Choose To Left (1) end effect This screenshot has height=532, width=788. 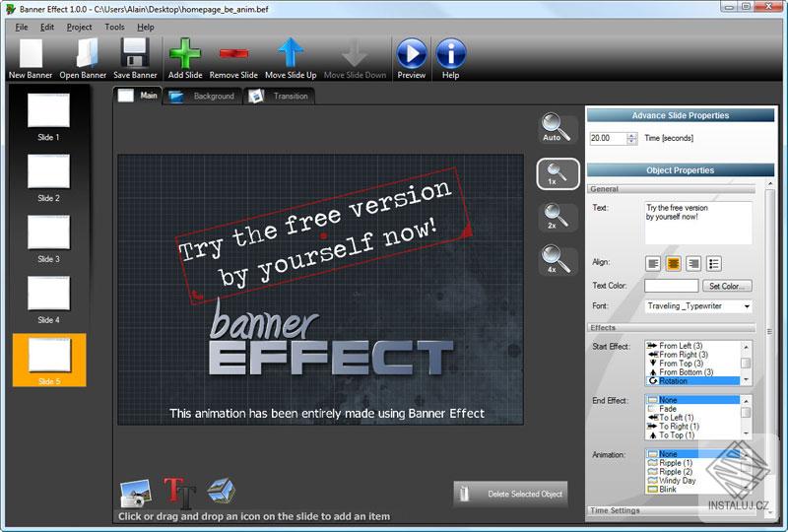(692, 418)
